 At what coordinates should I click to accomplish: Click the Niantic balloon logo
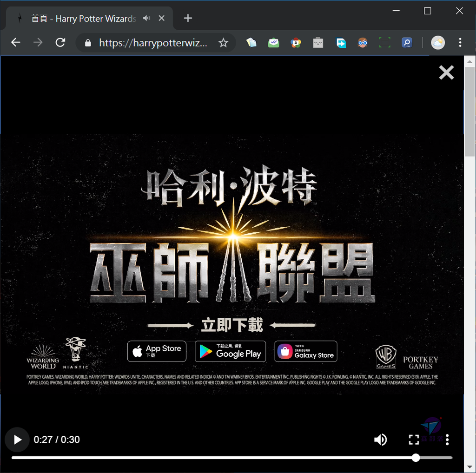pyautogui.click(x=76, y=353)
